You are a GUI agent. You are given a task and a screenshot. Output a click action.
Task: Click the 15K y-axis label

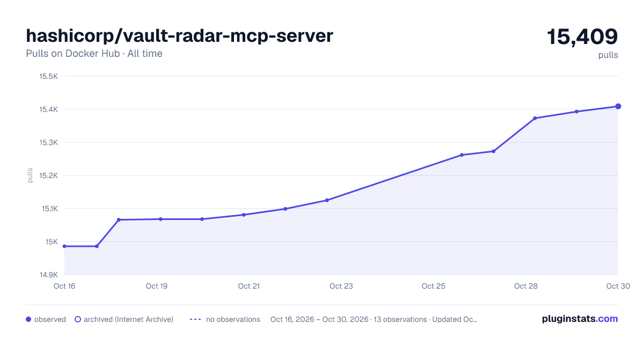pyautogui.click(x=51, y=242)
